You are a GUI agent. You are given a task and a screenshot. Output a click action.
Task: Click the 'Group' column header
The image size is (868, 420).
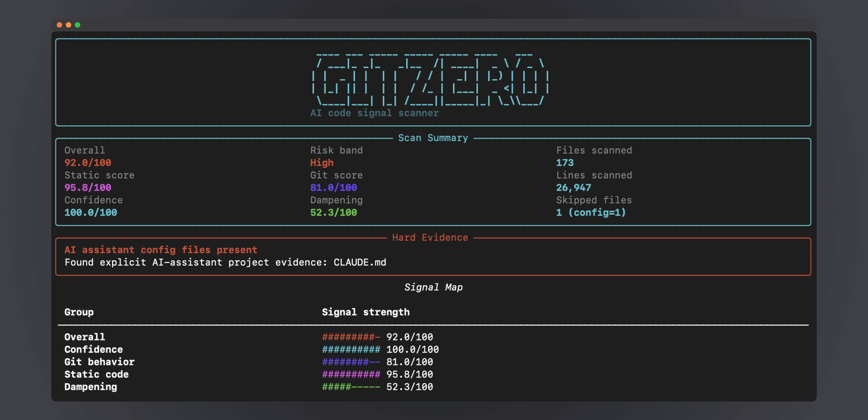click(79, 312)
